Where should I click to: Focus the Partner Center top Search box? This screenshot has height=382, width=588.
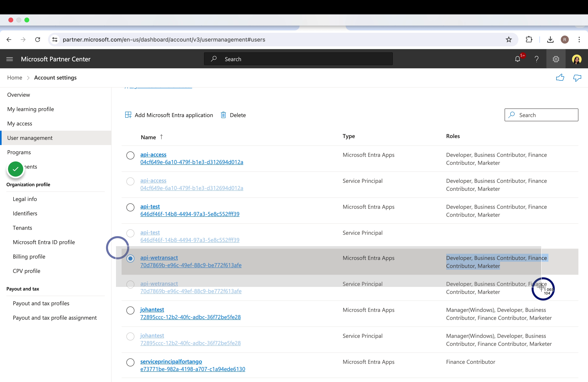coord(298,59)
